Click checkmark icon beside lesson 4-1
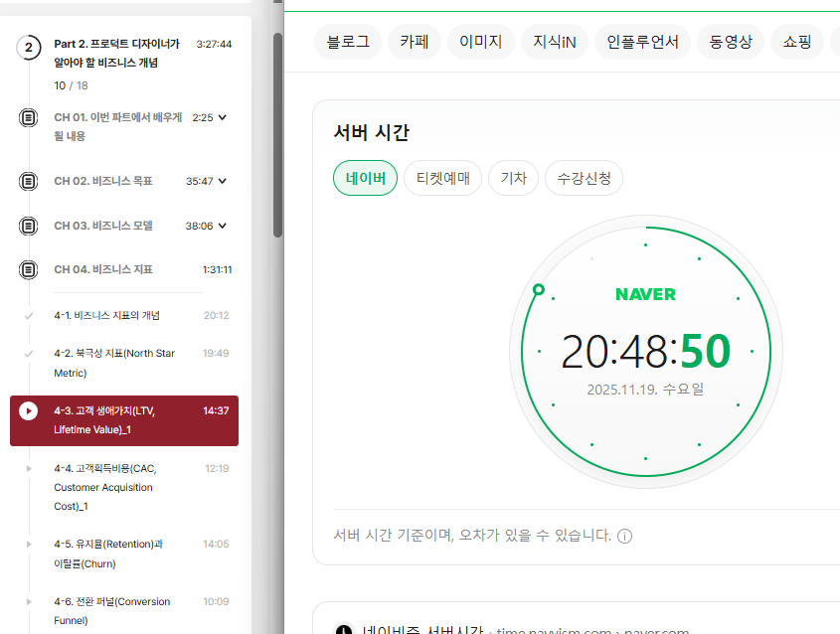Viewport: 840px width, 634px height. 29,315
